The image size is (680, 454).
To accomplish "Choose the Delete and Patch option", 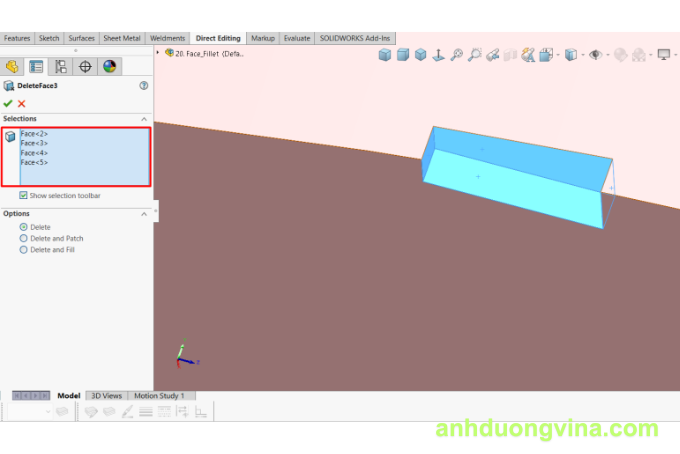I will point(24,238).
